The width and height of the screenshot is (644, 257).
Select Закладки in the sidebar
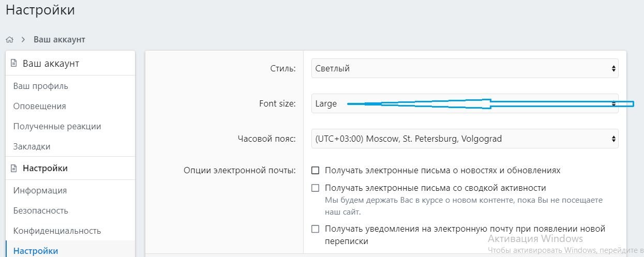pos(32,146)
